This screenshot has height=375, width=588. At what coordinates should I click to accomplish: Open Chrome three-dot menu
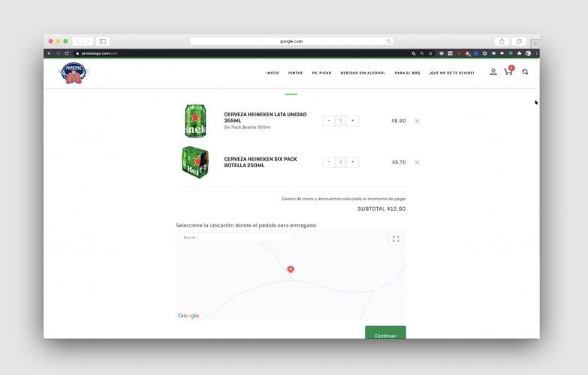tap(537, 53)
